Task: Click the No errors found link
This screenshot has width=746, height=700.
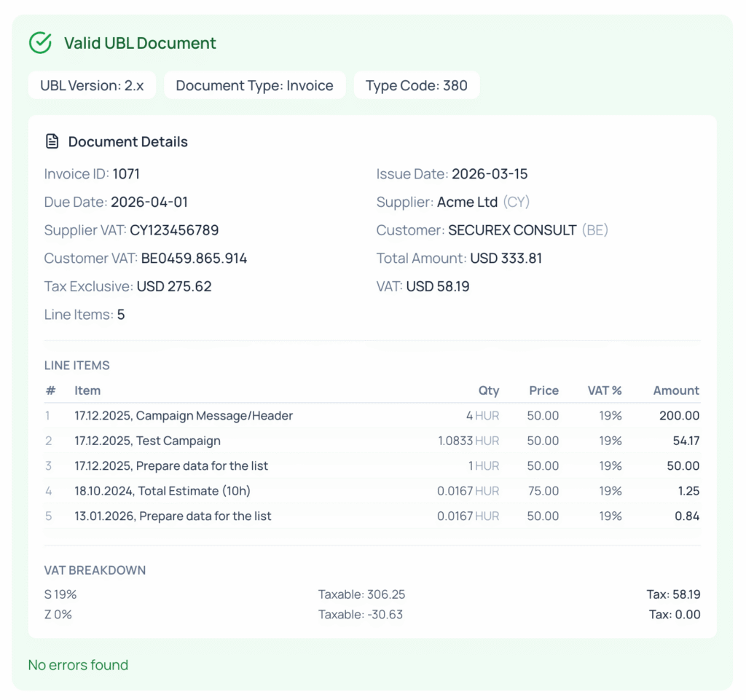Action: 78,665
